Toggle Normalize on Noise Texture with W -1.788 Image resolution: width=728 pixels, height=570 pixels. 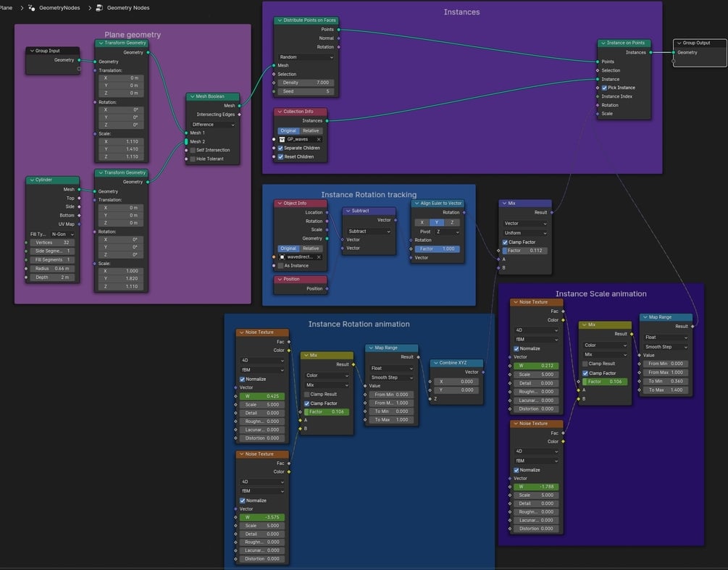[x=516, y=470]
